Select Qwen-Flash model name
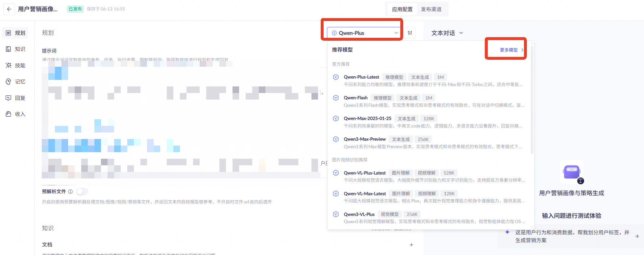 (x=356, y=98)
